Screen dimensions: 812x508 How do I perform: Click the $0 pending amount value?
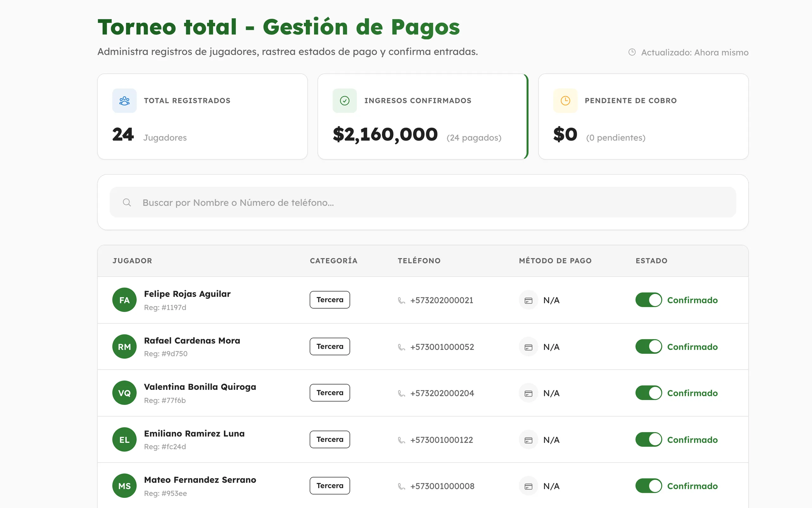(565, 134)
